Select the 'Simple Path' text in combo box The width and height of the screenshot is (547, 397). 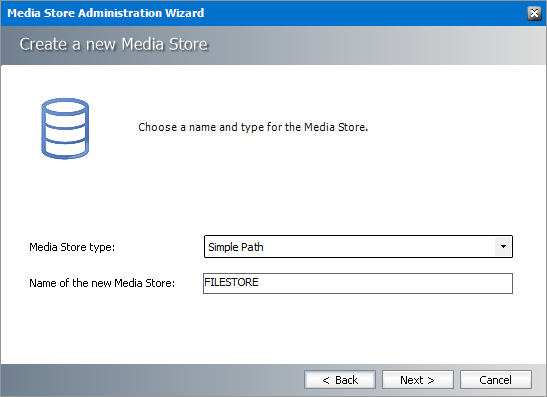click(236, 247)
